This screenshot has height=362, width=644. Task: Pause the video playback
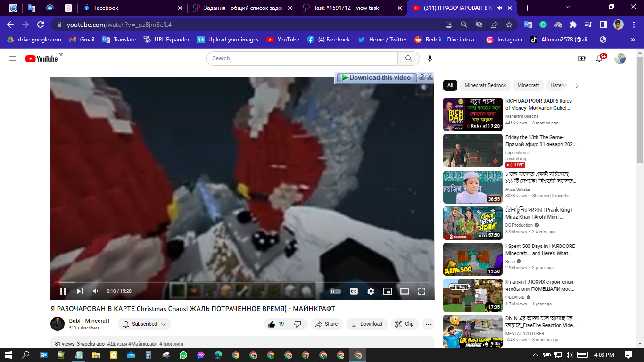coord(63,291)
